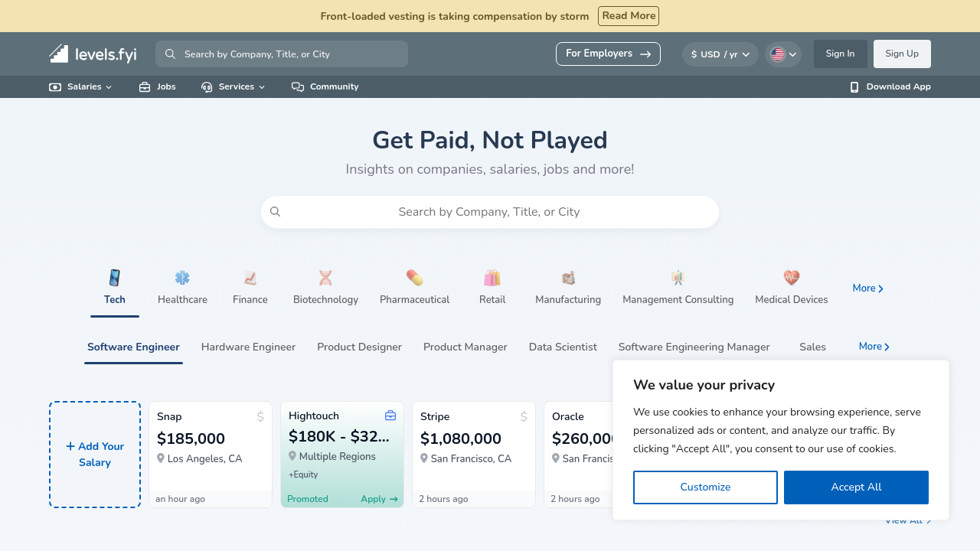
Task: Click the Healthcare category icon
Action: 182,278
